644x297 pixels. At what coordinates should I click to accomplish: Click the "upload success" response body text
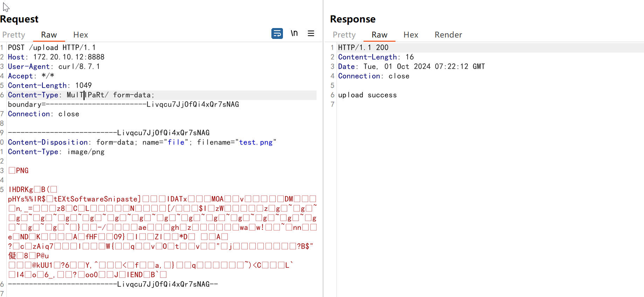pyautogui.click(x=367, y=95)
